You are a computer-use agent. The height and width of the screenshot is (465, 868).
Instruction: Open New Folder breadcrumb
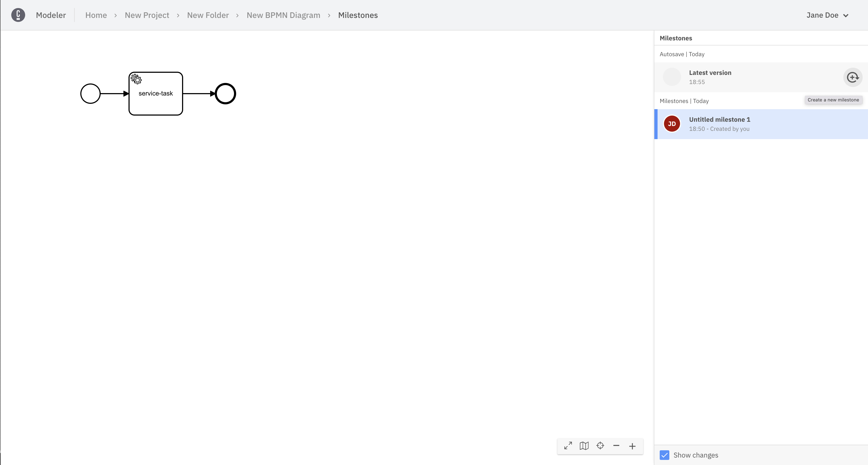207,15
